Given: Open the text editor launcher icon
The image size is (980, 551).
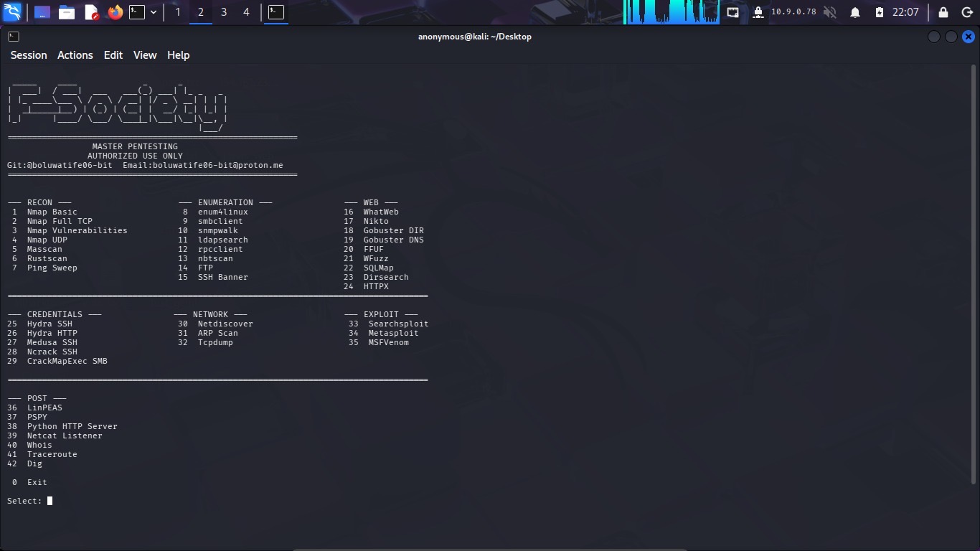Looking at the screenshot, I should [x=91, y=12].
